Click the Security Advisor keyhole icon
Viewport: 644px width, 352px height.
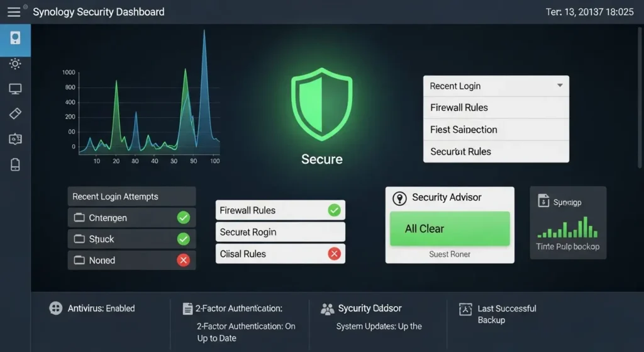(x=399, y=198)
